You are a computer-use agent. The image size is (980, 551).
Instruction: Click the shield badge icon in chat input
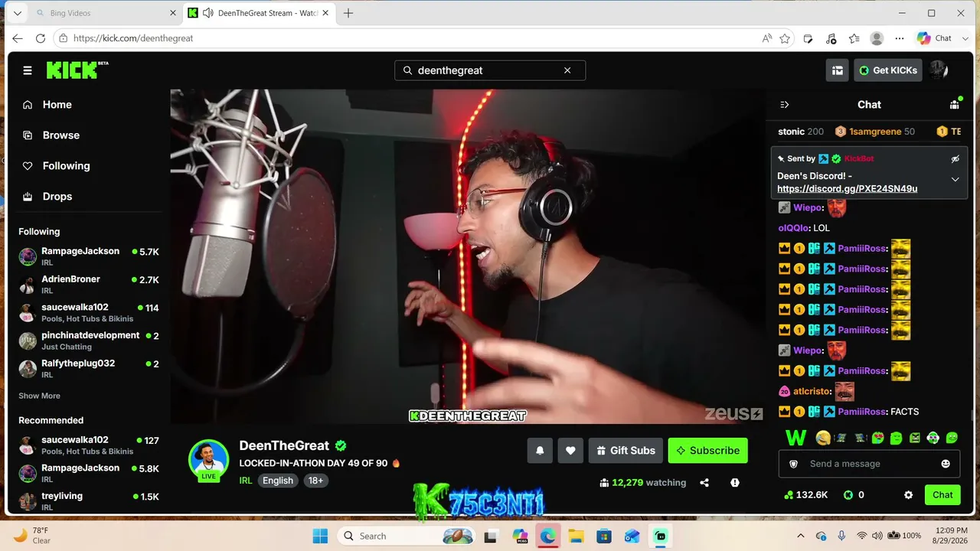click(x=793, y=464)
